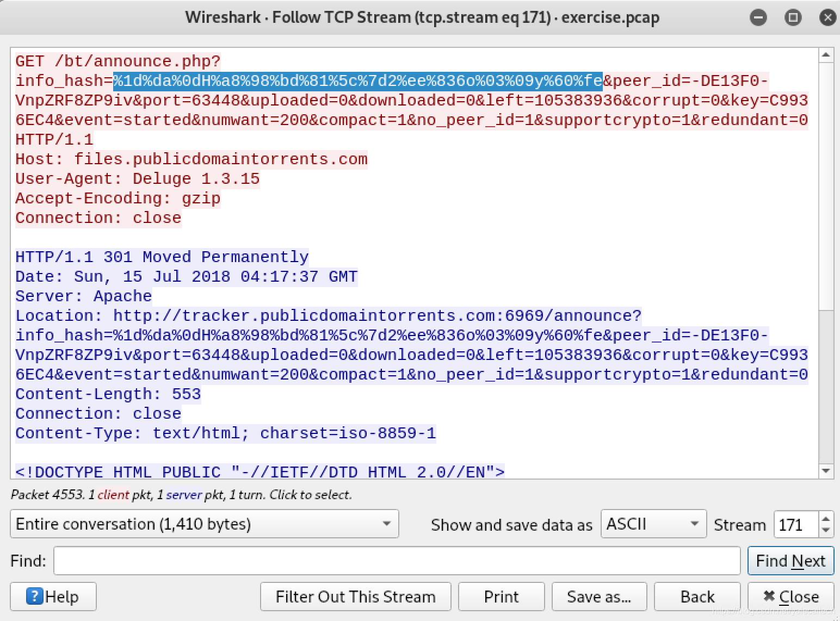
Task: Click the 'Host: files.publicdomaintorrents.com' line
Action: [192, 159]
